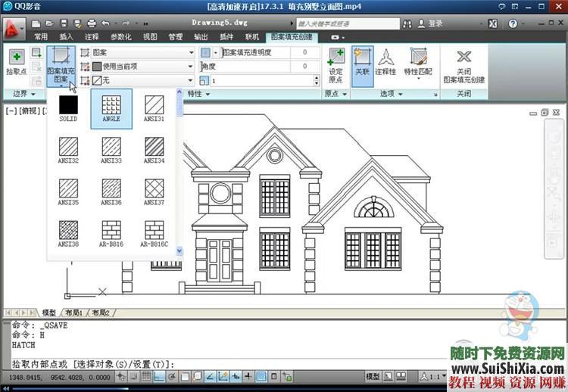This screenshot has height=392, width=568.
Task: Toggle snap mode in status bar
Action: [133, 377]
